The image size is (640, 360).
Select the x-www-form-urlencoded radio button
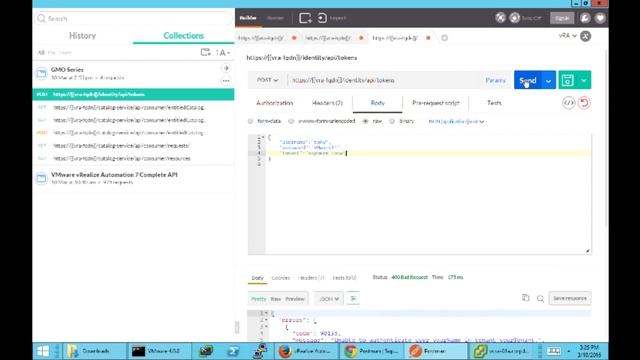pyautogui.click(x=291, y=121)
